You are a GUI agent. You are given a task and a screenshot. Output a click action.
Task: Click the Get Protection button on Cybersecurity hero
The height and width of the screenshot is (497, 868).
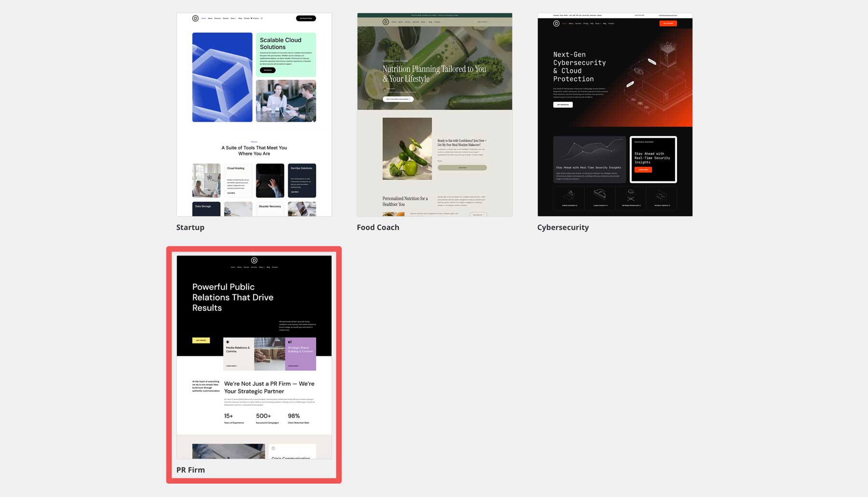coord(563,105)
